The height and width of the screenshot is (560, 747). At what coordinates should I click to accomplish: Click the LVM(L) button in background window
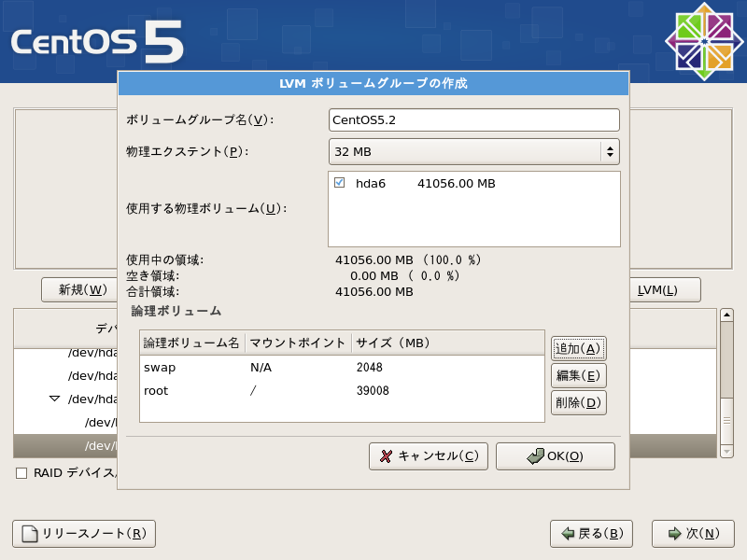[665, 290]
